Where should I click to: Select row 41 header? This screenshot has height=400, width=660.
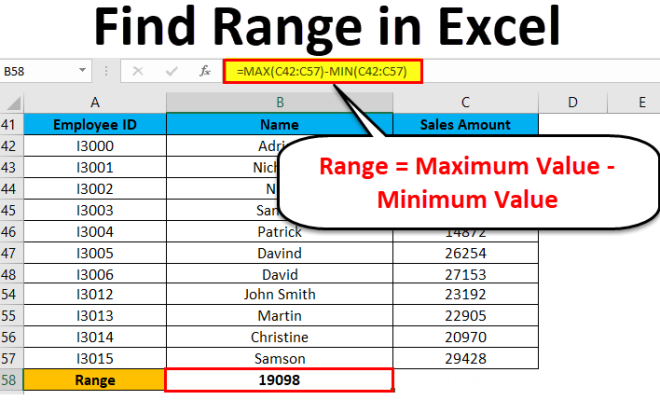[x=11, y=125]
